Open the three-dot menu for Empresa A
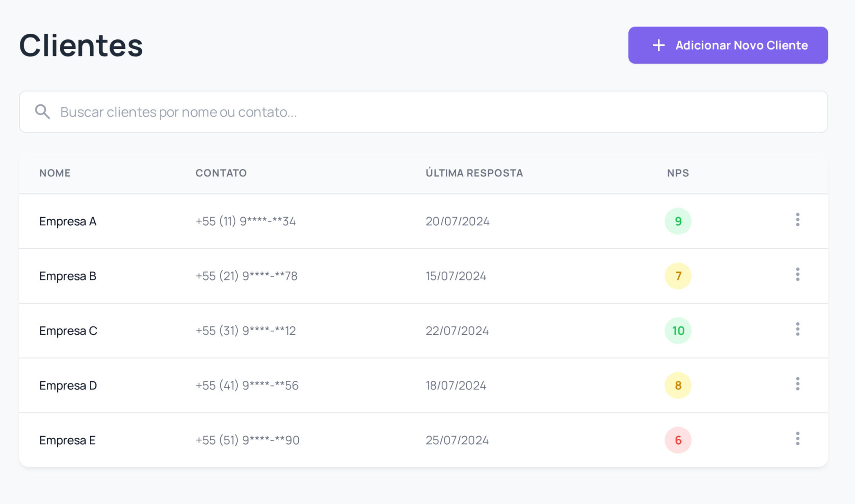The image size is (855, 504). click(x=797, y=220)
